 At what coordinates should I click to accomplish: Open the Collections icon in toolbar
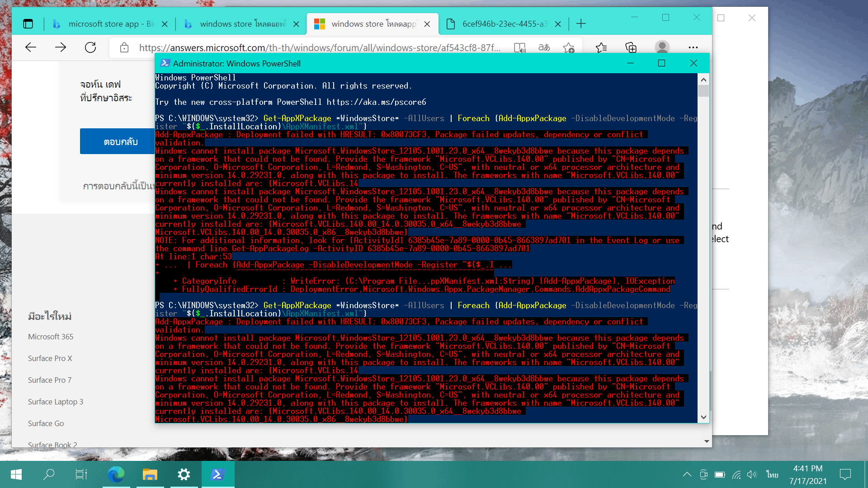click(x=631, y=47)
